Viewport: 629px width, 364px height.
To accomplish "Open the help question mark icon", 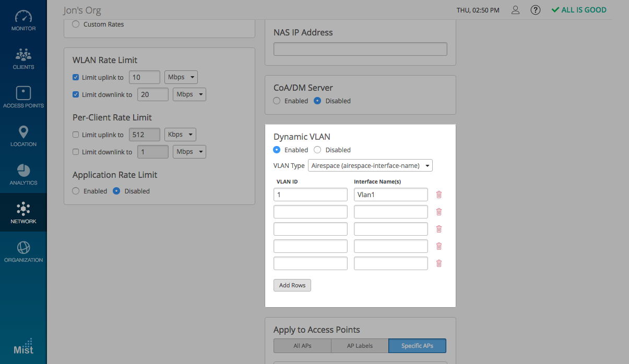I will pos(535,10).
